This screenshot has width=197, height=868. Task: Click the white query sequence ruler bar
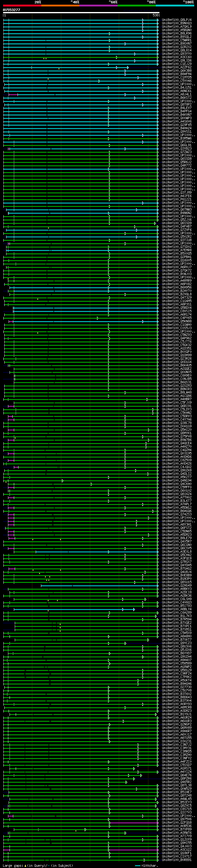tap(81, 12)
